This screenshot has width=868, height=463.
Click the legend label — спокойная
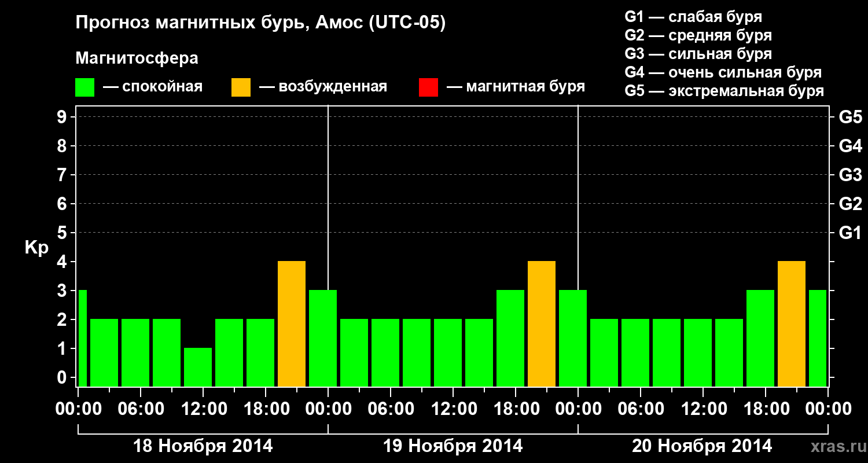153,87
